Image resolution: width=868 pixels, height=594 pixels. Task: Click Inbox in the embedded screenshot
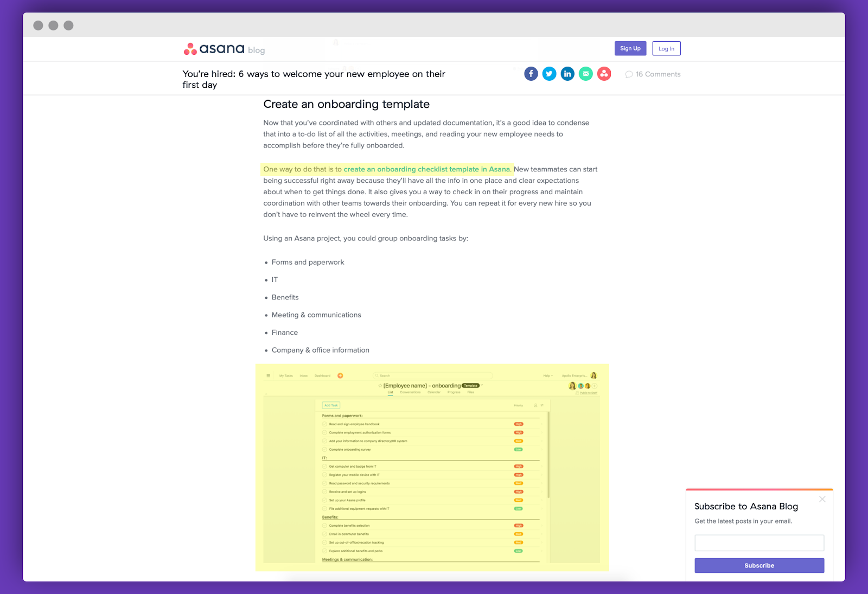[x=304, y=375]
